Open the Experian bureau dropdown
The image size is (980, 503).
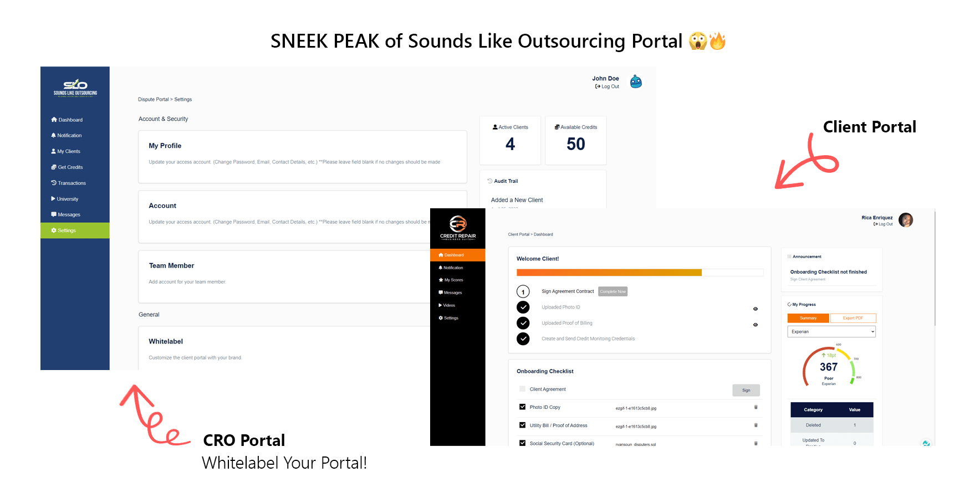coord(831,331)
